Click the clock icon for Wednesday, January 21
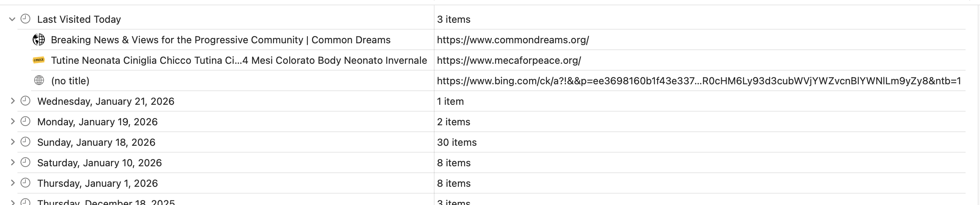 pos(25,101)
